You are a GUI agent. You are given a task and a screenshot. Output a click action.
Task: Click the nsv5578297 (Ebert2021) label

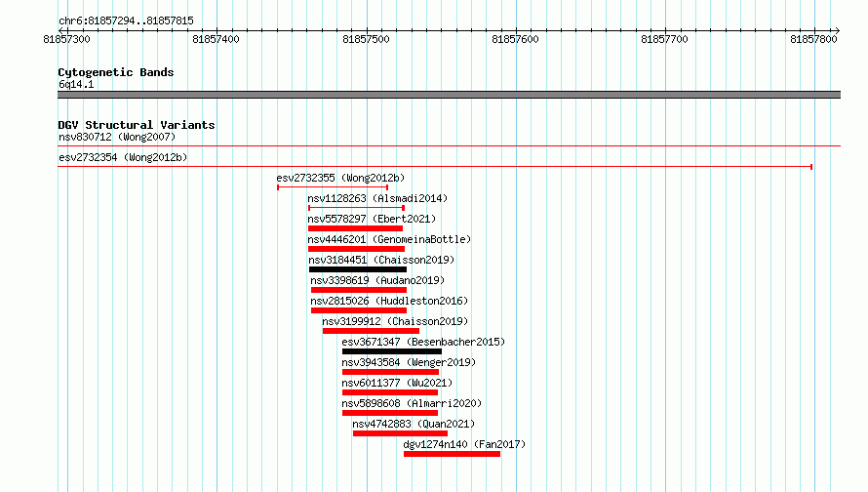tap(372, 219)
